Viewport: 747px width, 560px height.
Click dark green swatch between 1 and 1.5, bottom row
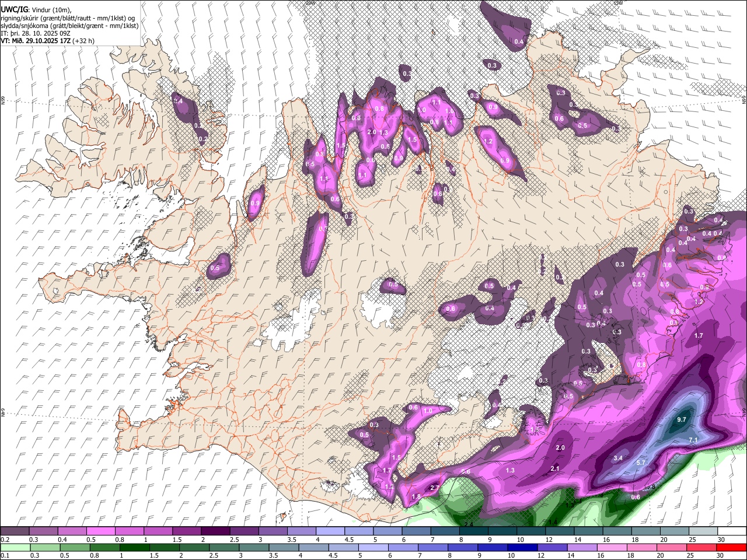(134, 547)
